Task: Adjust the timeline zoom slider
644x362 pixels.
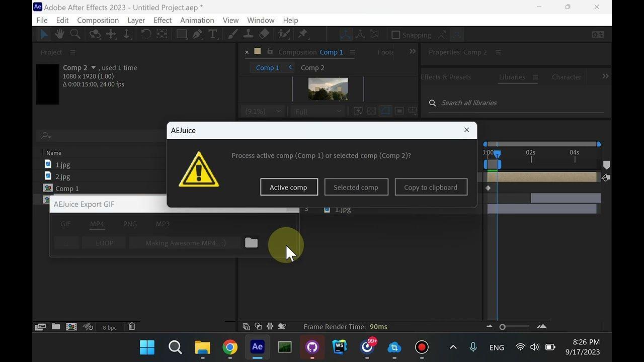Action: pyautogui.click(x=502, y=327)
